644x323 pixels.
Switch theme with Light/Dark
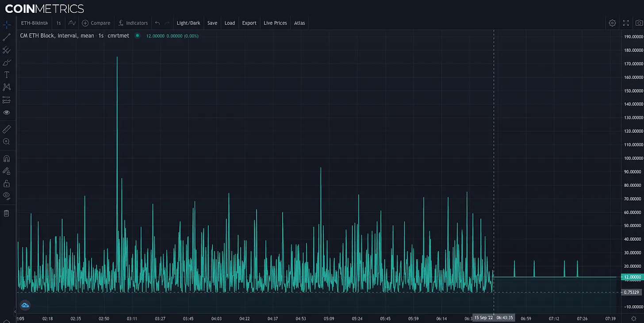pos(188,23)
